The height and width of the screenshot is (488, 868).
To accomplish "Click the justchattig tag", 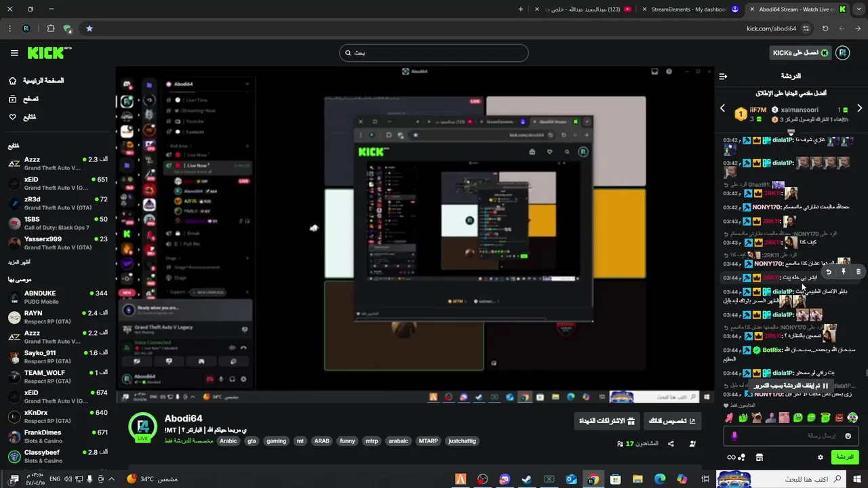I will coord(462,441).
